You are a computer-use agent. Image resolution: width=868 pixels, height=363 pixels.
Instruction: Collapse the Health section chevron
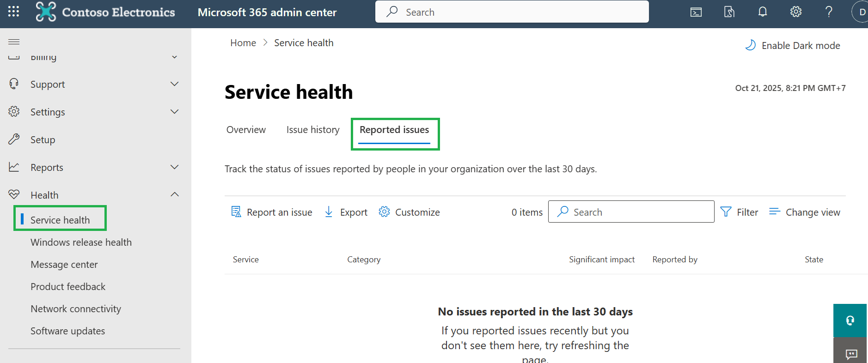pyautogui.click(x=175, y=194)
